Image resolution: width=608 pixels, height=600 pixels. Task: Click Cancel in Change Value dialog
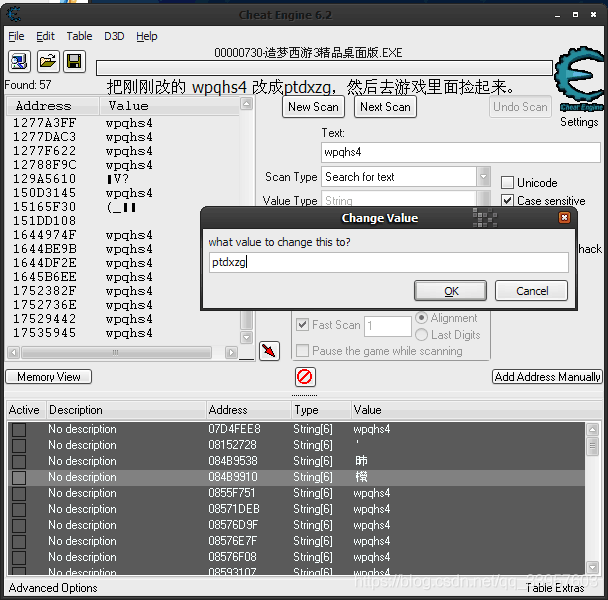click(532, 291)
